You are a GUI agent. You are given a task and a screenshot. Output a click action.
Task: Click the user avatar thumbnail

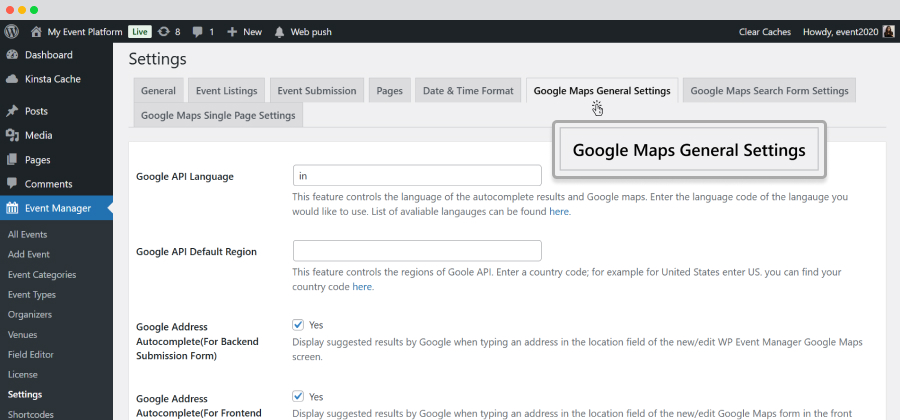click(x=888, y=32)
